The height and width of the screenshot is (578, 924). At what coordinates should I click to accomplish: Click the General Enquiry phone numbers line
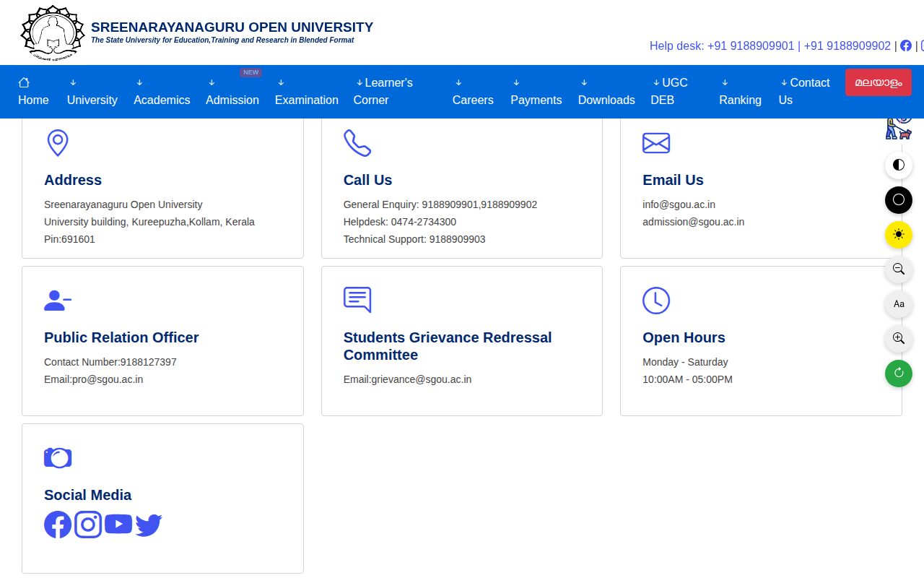[440, 204]
